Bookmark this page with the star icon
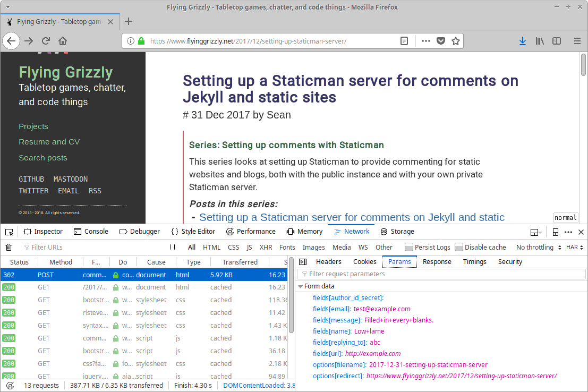The height and width of the screenshot is (392, 588). pyautogui.click(x=455, y=41)
